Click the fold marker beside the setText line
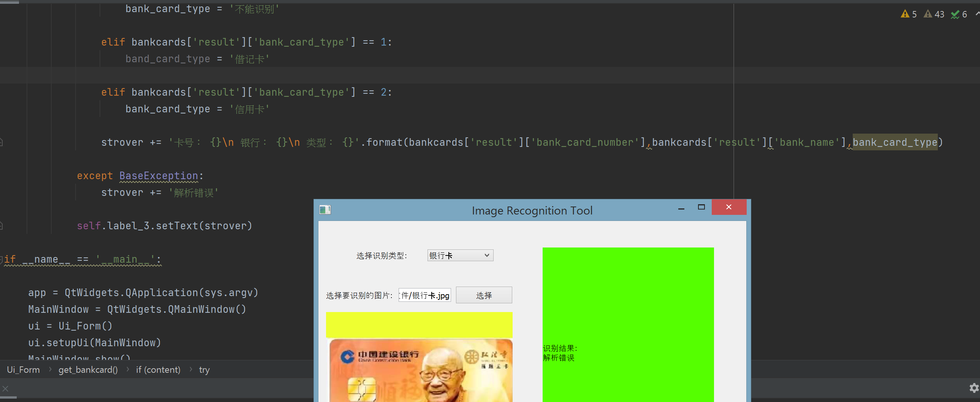 click(x=2, y=226)
